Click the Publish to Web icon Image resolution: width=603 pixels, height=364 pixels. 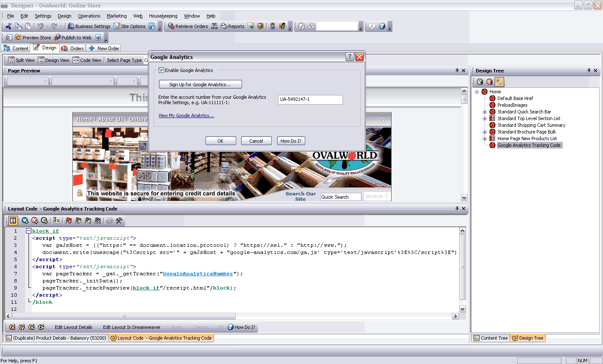[x=57, y=38]
